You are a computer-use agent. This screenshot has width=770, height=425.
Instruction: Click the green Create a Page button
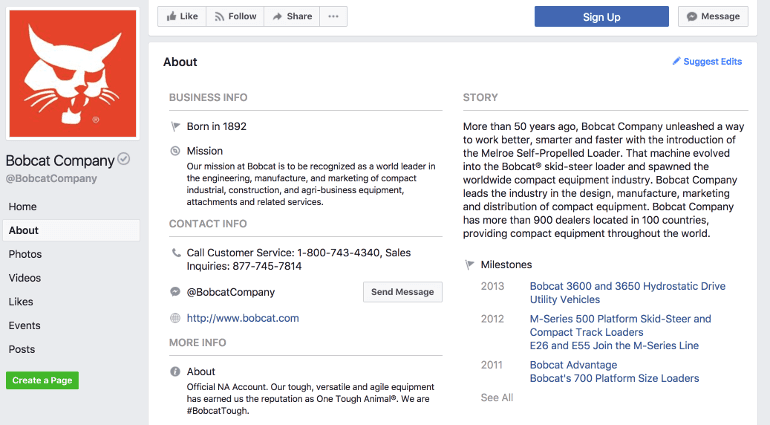[42, 380]
